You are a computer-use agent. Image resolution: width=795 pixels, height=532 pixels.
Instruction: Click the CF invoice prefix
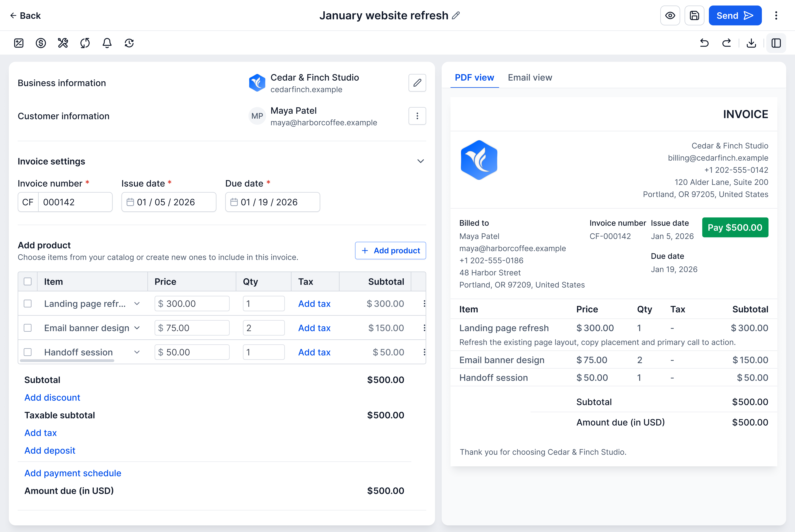click(28, 202)
